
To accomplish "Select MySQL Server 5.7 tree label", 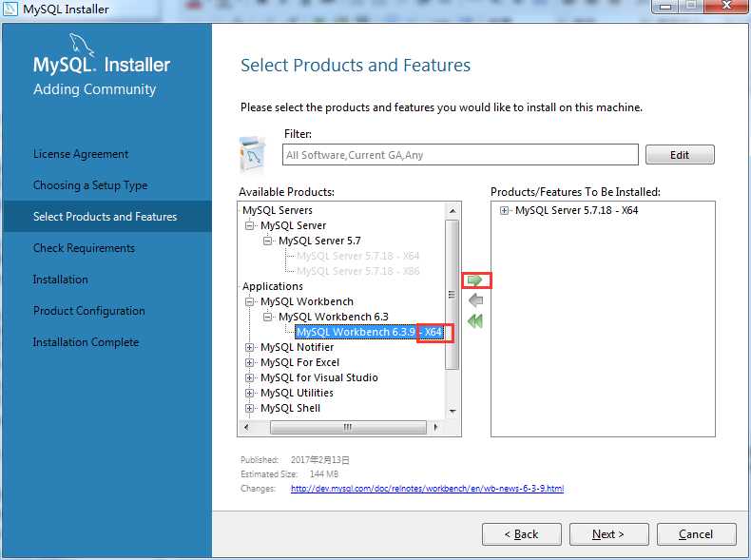I will 319,241.
